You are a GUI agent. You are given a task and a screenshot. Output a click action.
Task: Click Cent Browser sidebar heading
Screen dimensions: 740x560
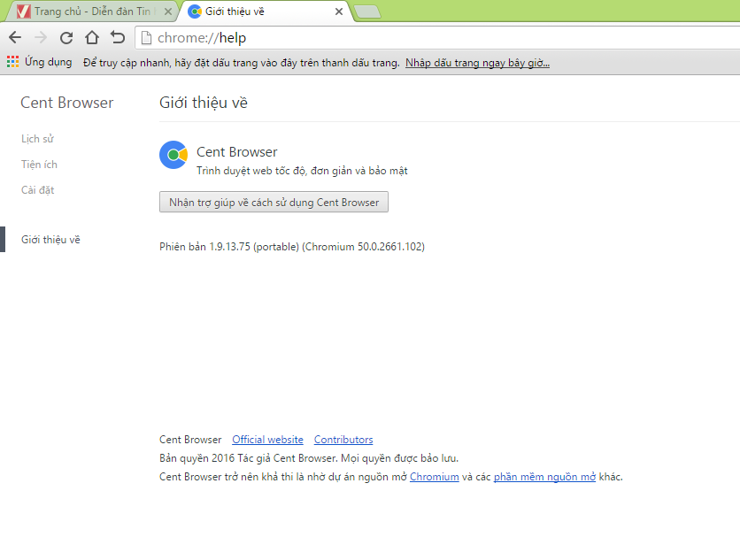(x=67, y=103)
